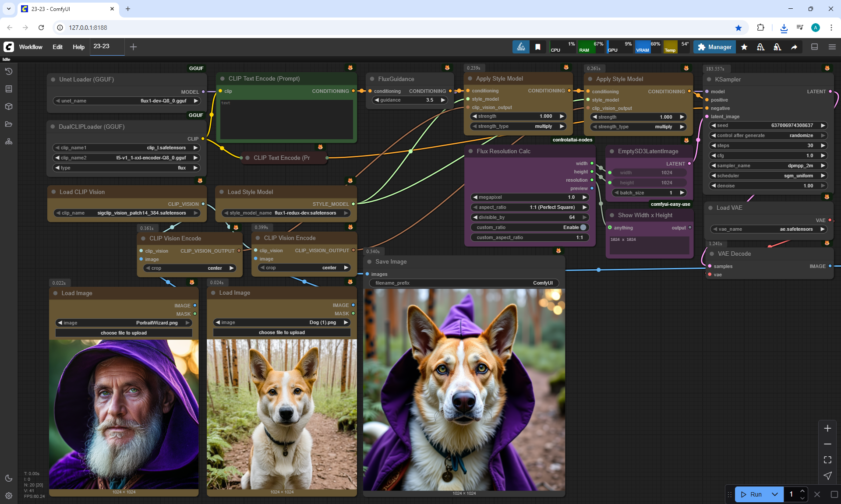Click the share arrow icon
This screenshot has height=504, width=841.
coord(794,47)
